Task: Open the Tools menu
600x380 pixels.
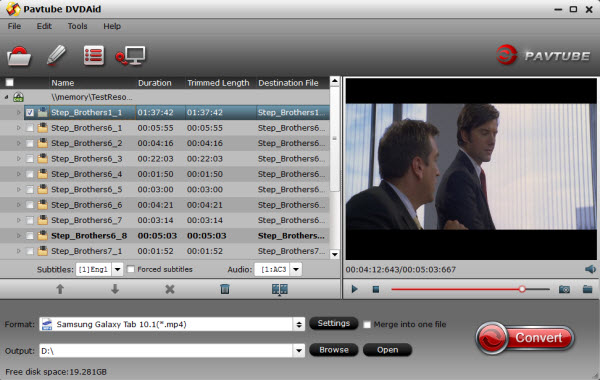Action: click(x=78, y=26)
